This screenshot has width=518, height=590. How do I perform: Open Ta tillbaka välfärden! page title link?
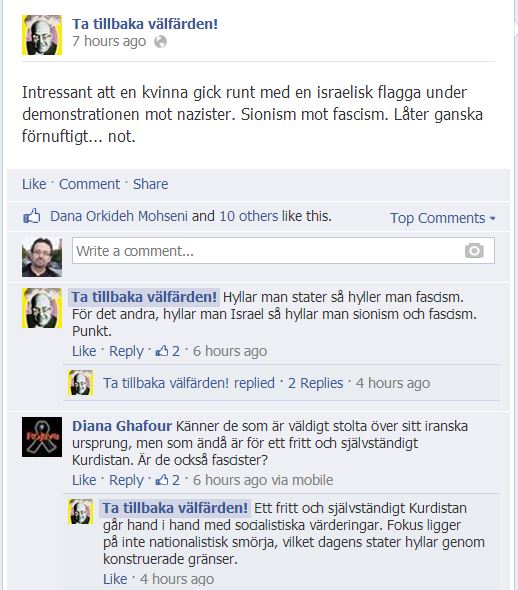click(x=145, y=24)
